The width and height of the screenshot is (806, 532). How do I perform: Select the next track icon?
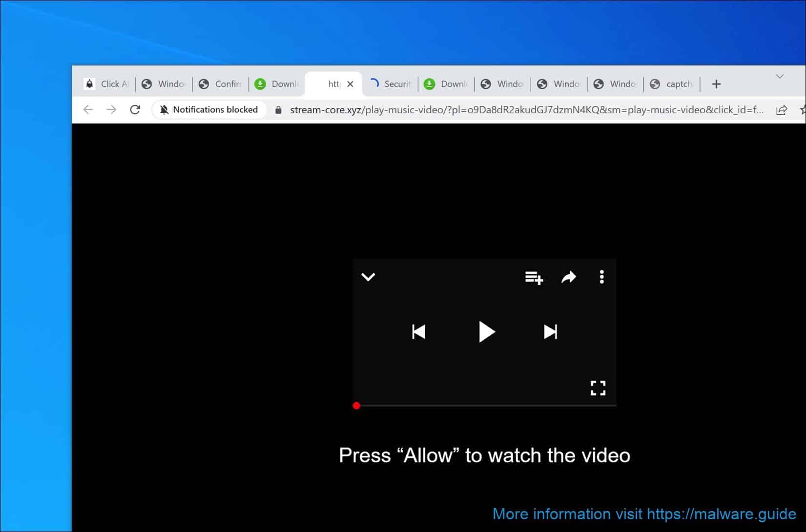click(550, 331)
